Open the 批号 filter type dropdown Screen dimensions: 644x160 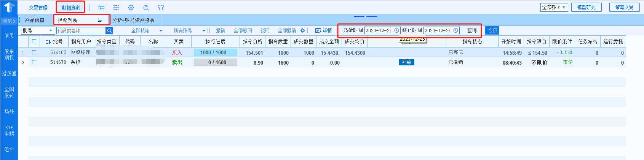coord(38,30)
